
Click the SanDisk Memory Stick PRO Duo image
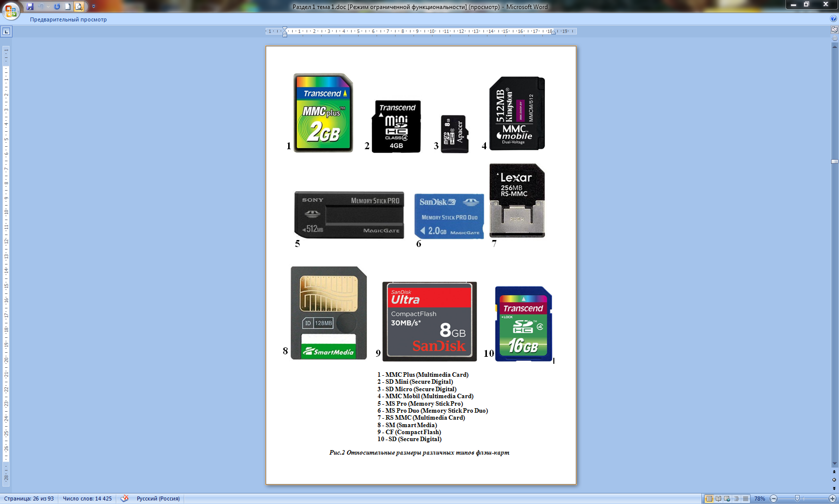point(449,216)
